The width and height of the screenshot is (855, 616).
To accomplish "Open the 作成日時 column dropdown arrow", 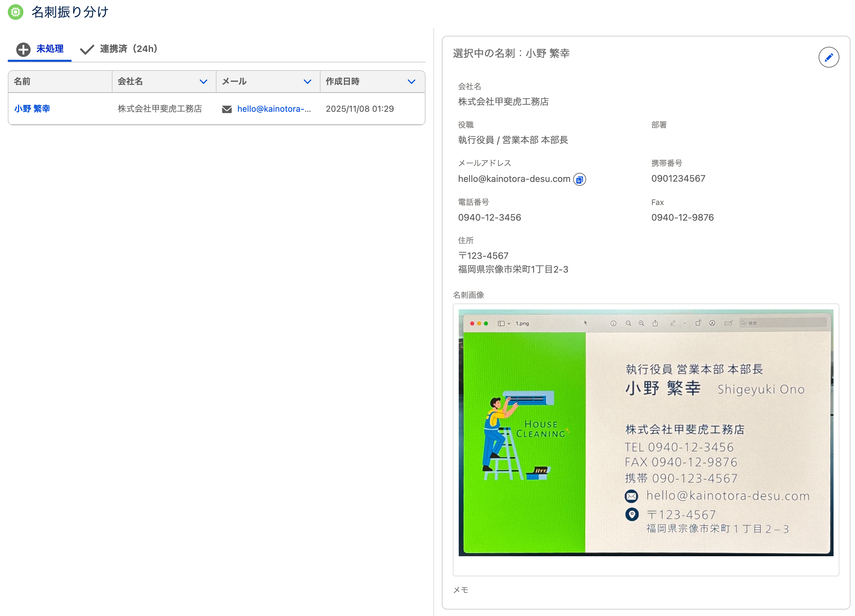I will [x=411, y=82].
